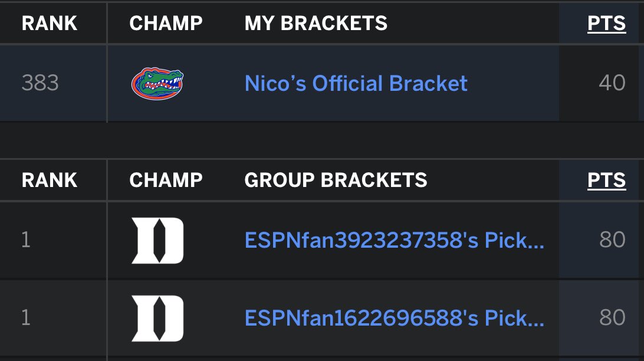Sort Group Brackets table by PTS

[606, 179]
